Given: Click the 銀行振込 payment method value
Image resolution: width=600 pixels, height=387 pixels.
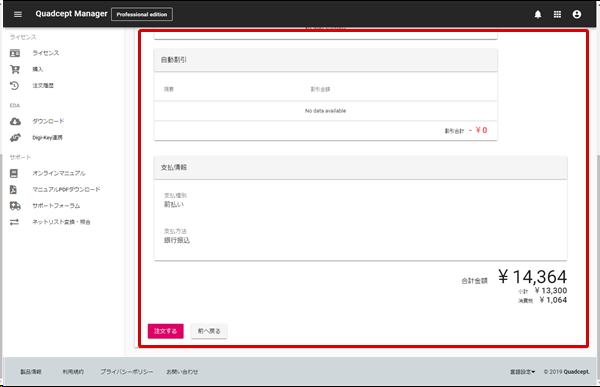Looking at the screenshot, I should click(177, 240).
